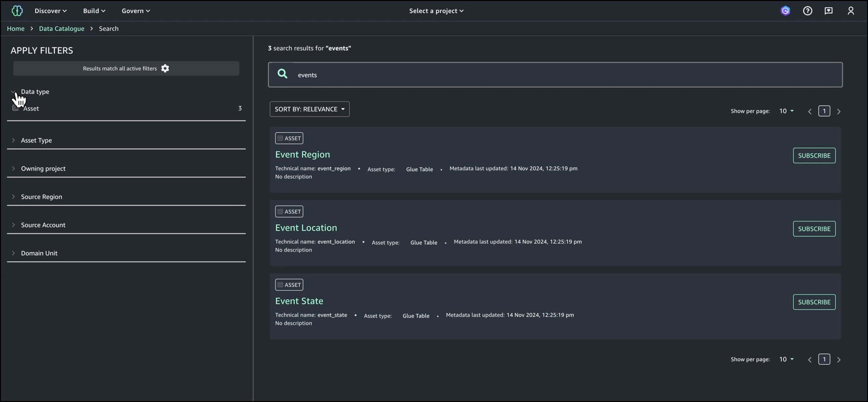Open the top Show per page dropdown
Image resolution: width=868 pixels, height=402 pixels.
(x=786, y=111)
